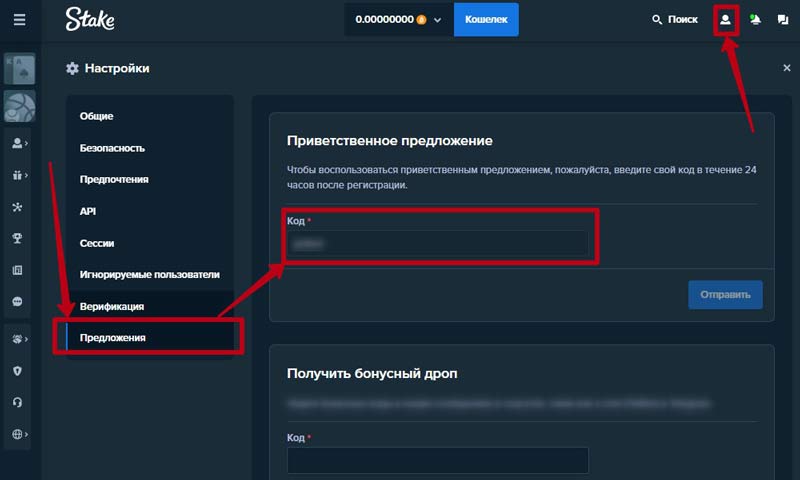Open the Sports basketball thumbnail in sidebar

pos(20,106)
